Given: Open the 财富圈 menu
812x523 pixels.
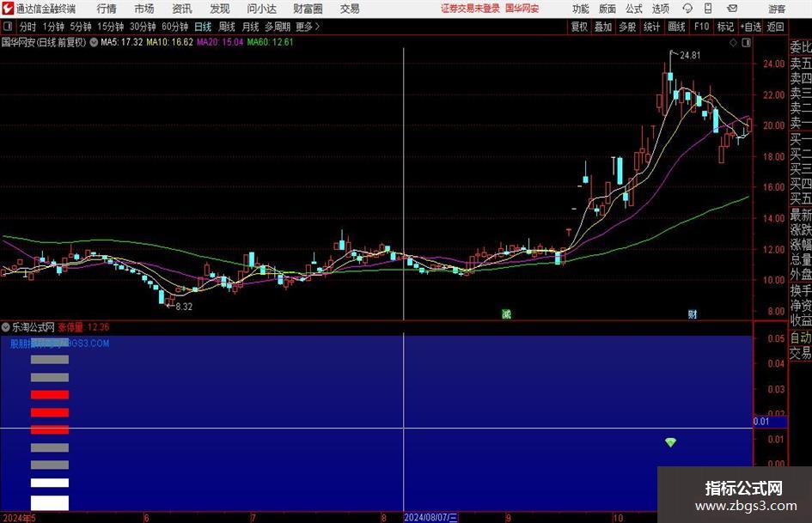Looking at the screenshot, I should (308, 9).
